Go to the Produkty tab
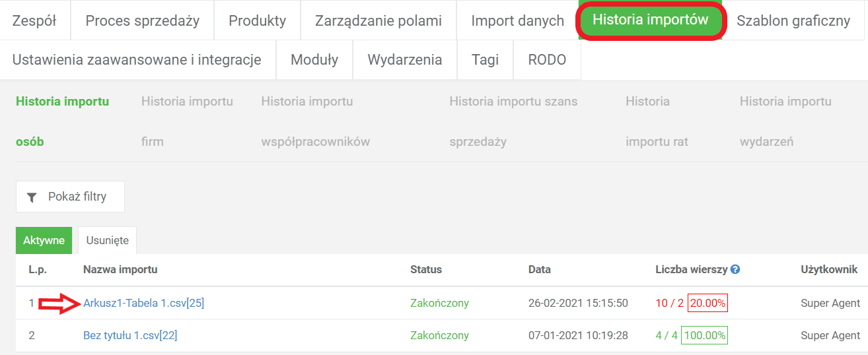 click(257, 20)
